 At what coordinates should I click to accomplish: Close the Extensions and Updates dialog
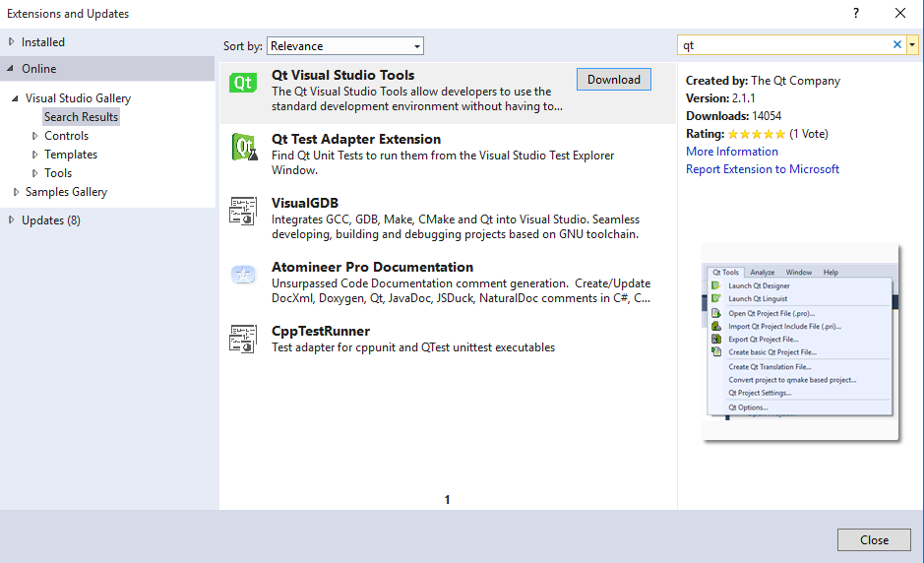(874, 540)
